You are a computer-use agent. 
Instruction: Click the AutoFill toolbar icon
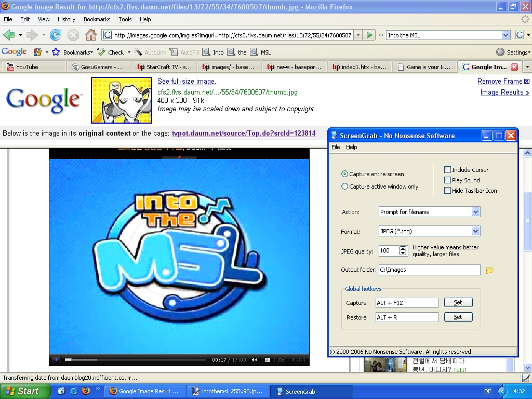point(184,52)
